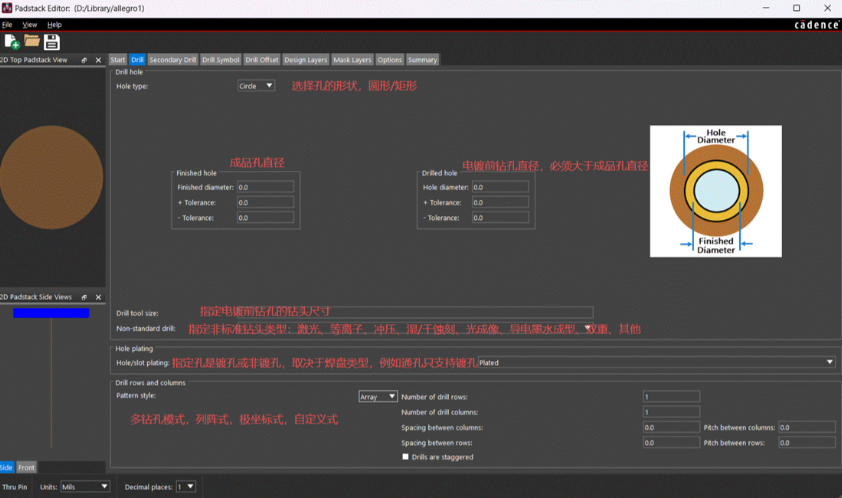Click Finished hole - Tolerance field
This screenshot has width=842, height=498.
coord(265,218)
